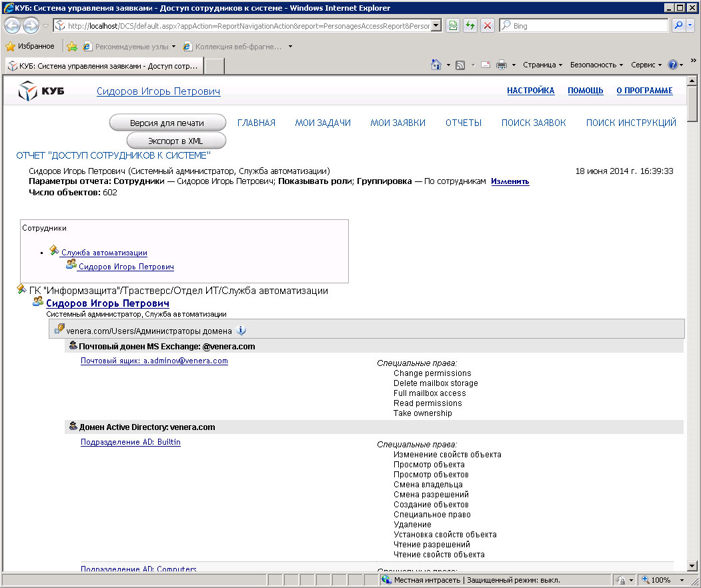Click the users icon beside Сидоров Игорь Петрович heading
This screenshot has width=701, height=588.
click(38, 301)
